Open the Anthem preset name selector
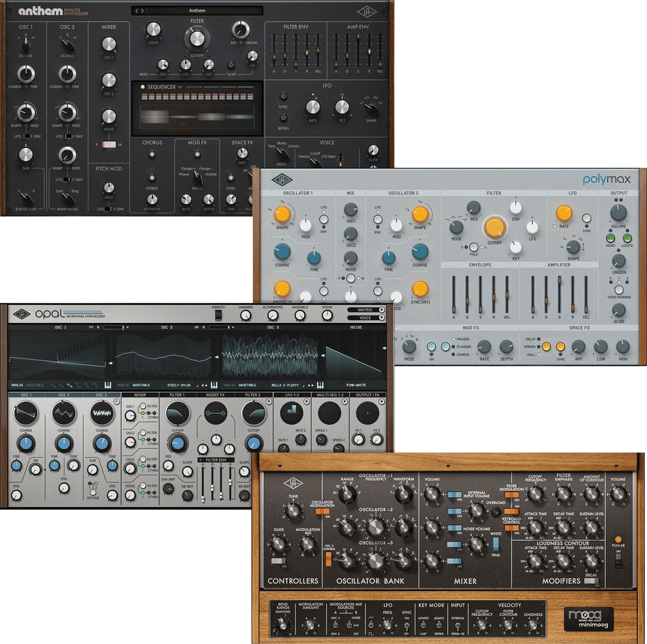The height and width of the screenshot is (644, 647). pyautogui.click(x=197, y=10)
